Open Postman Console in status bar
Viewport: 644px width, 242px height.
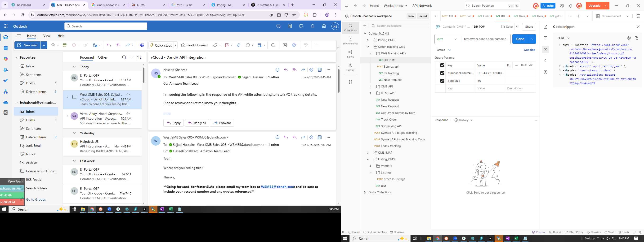(397, 232)
